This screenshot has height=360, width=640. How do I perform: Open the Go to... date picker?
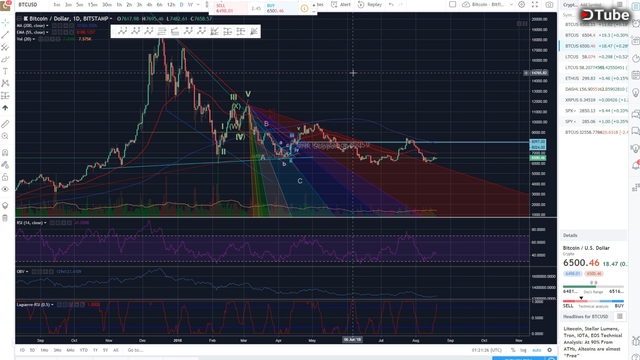tap(135, 350)
